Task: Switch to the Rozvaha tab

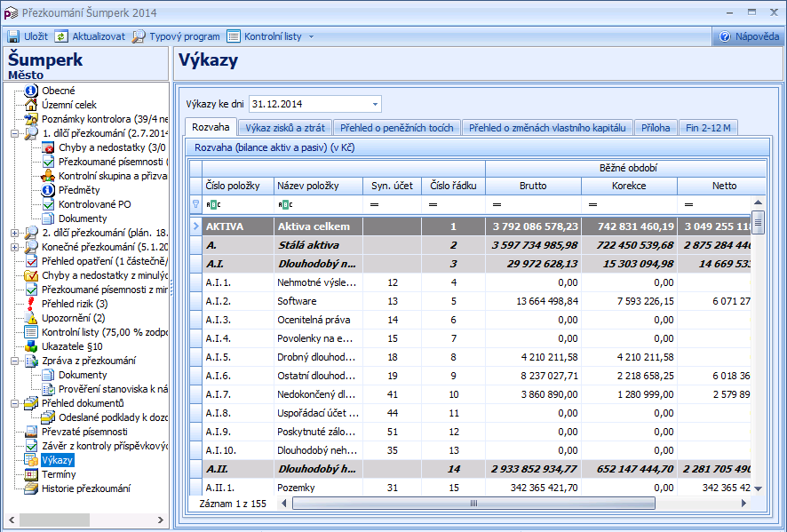Action: 211,127
